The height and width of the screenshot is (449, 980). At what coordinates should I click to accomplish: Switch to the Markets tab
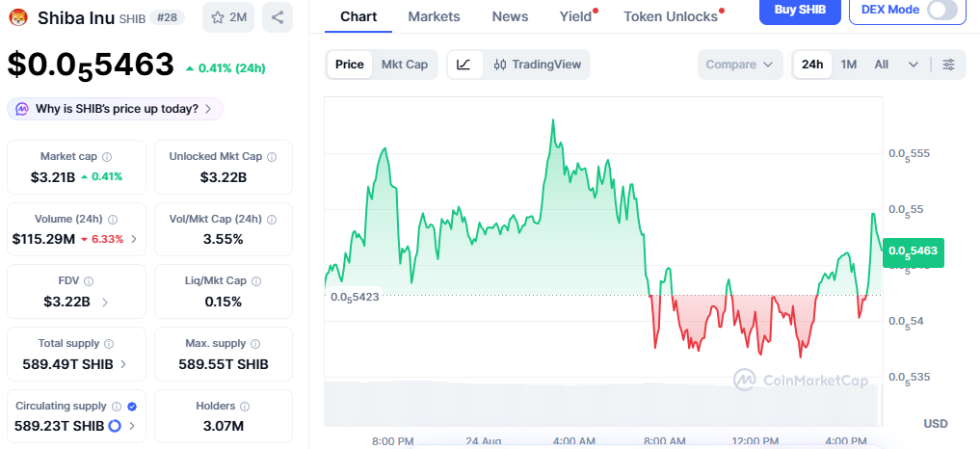tap(434, 17)
